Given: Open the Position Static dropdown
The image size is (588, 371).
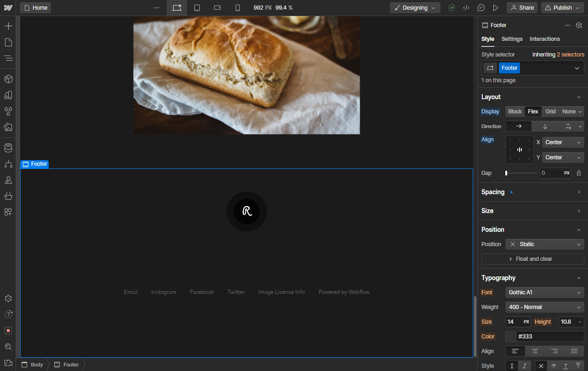Looking at the screenshot, I should tap(545, 244).
